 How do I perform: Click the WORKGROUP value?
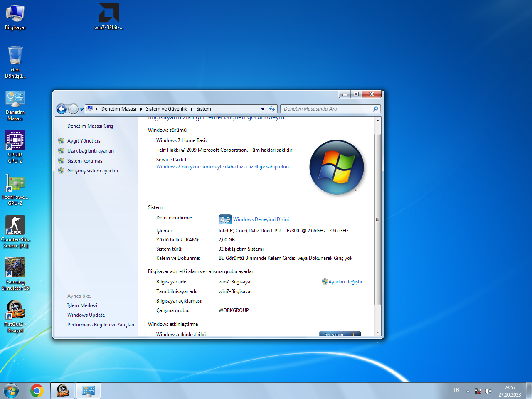[x=234, y=310]
